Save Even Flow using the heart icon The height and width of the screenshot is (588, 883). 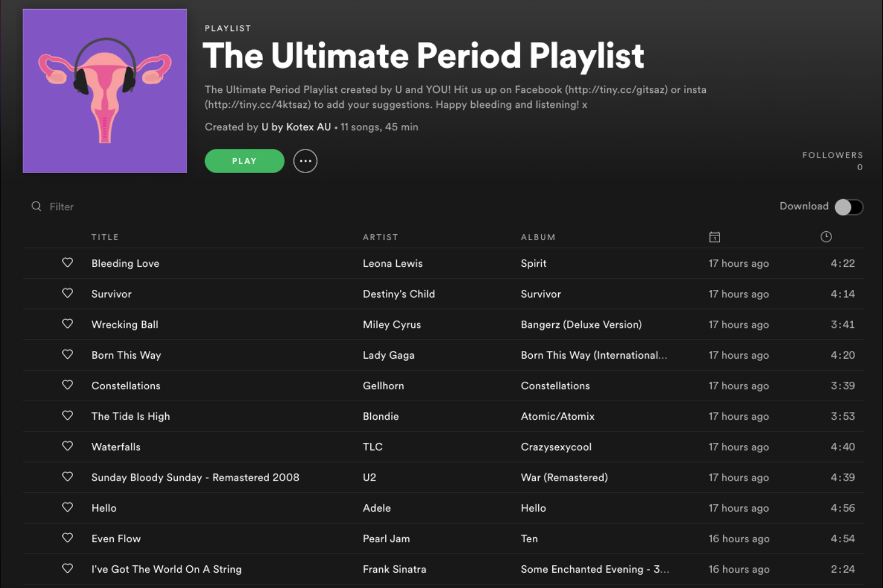pyautogui.click(x=68, y=538)
